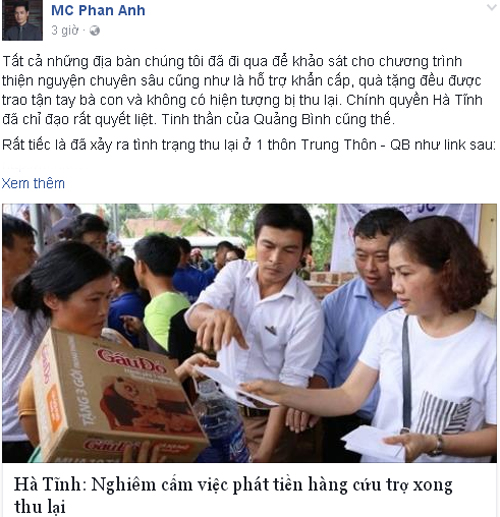Click the "thu lại" headline second line
The width and height of the screenshot is (500, 517).
(40, 506)
